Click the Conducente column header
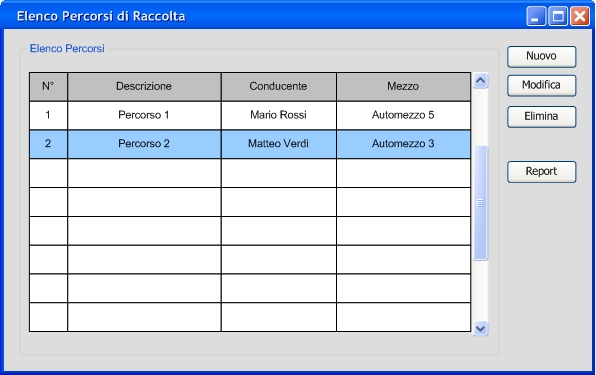The height and width of the screenshot is (375, 596). [x=279, y=87]
